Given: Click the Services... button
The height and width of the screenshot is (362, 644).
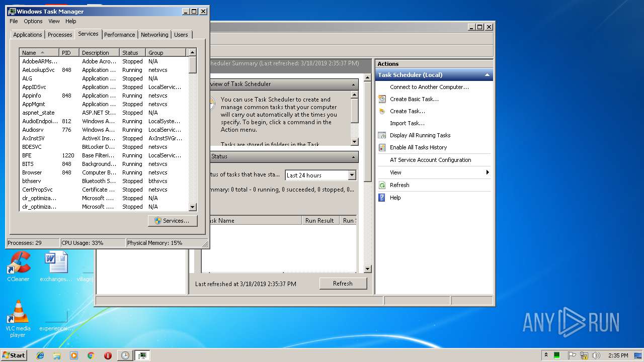Looking at the screenshot, I should pyautogui.click(x=173, y=221).
